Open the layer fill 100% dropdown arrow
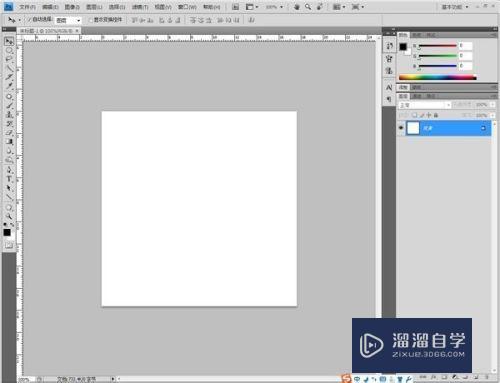The image size is (500, 383). (x=493, y=115)
